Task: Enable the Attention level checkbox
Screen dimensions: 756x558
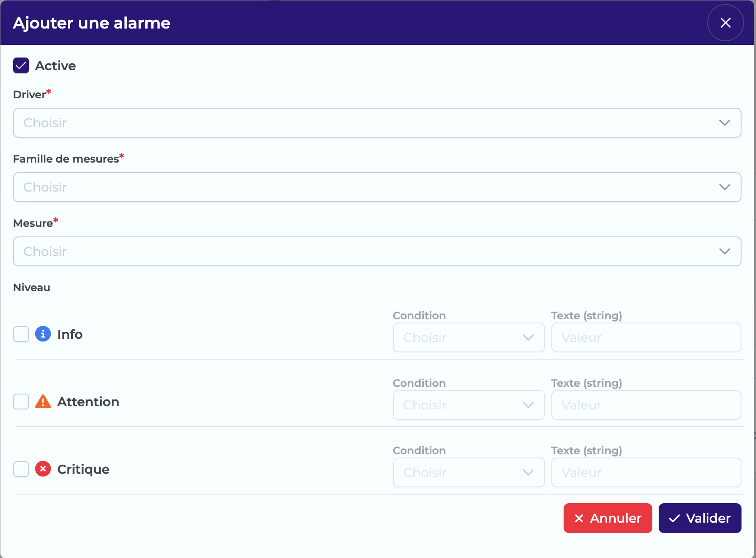Action: (x=21, y=402)
